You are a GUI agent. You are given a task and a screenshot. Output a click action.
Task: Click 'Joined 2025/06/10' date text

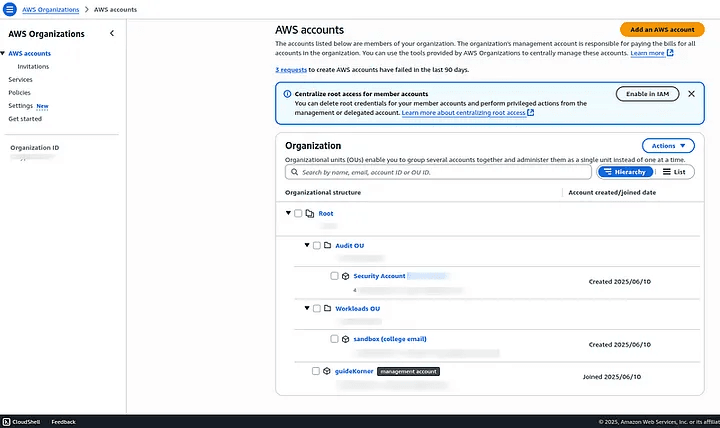(612, 377)
